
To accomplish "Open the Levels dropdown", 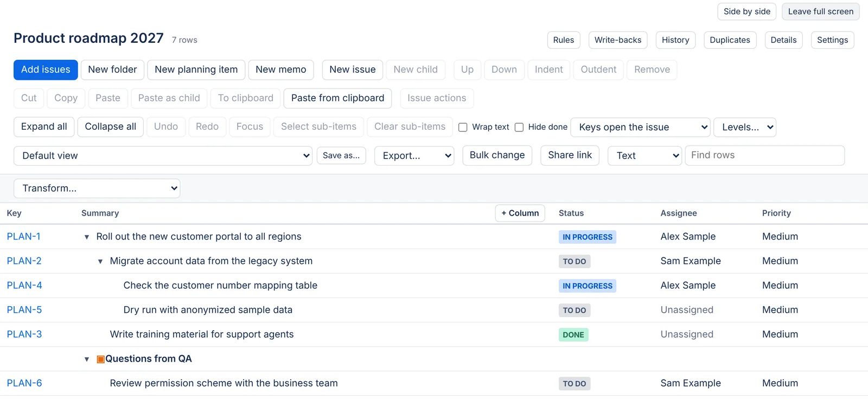I will click(x=745, y=127).
